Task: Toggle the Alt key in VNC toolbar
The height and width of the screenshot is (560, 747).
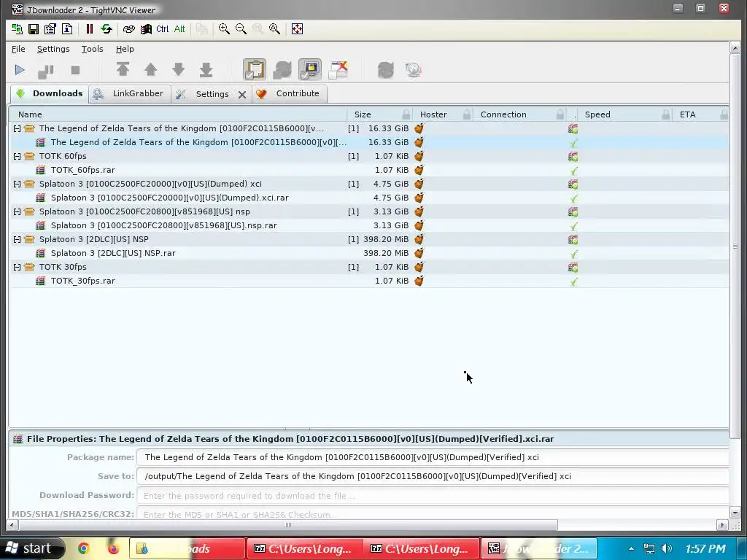Action: tap(179, 29)
